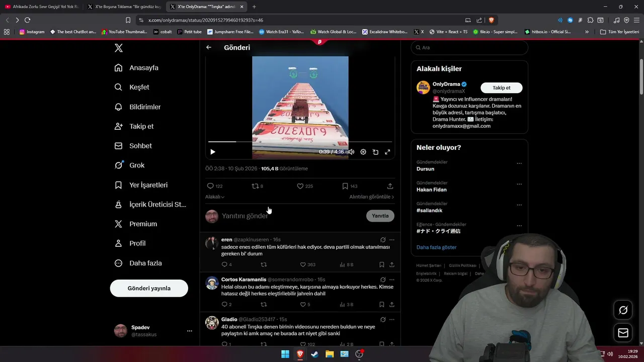Open Tüm Yer İşaretleri folder
644x362 pixels.
pos(619,32)
